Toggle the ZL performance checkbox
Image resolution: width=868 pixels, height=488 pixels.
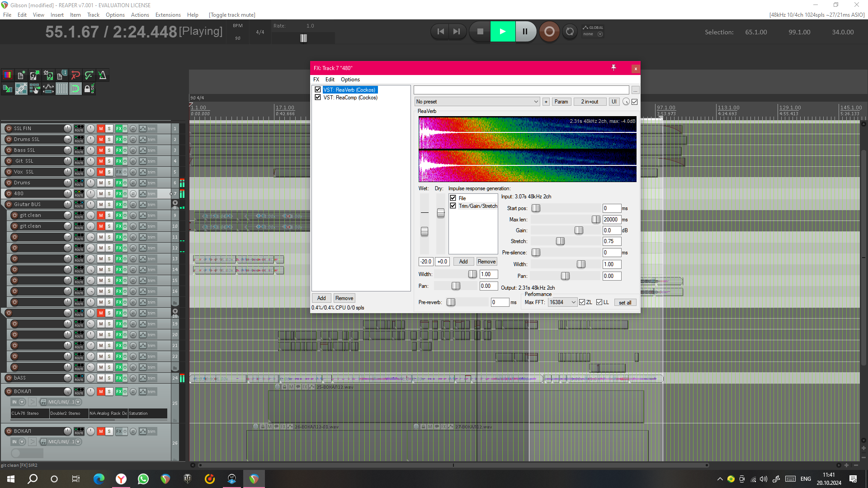(582, 302)
